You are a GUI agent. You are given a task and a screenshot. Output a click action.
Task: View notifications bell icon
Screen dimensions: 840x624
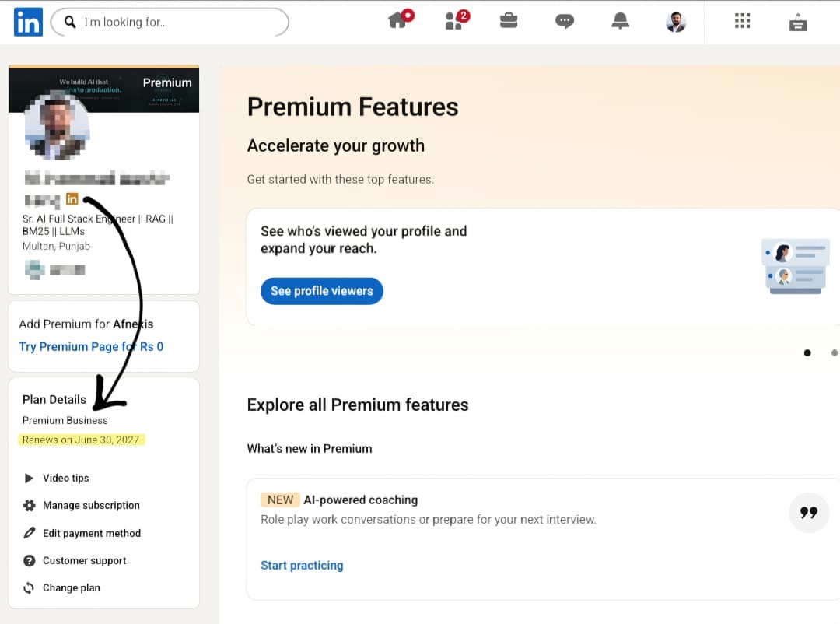620,21
